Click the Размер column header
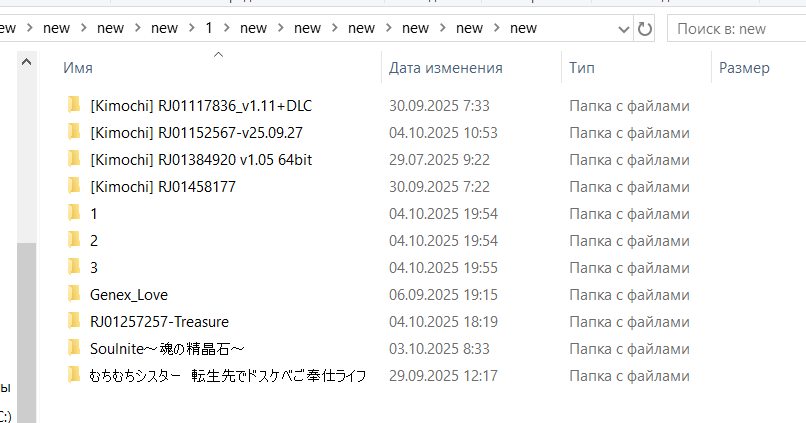This screenshot has width=806, height=423. point(744,68)
